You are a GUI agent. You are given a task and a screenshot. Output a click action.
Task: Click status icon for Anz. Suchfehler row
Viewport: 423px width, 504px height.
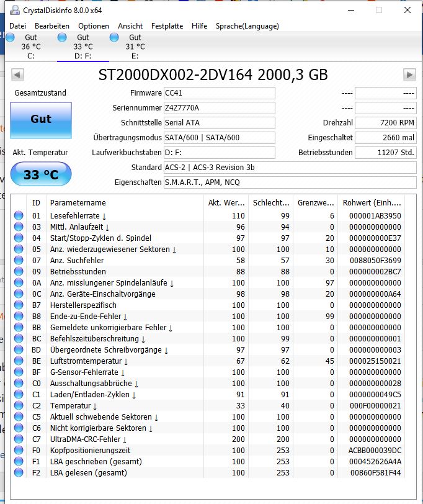[x=19, y=260]
